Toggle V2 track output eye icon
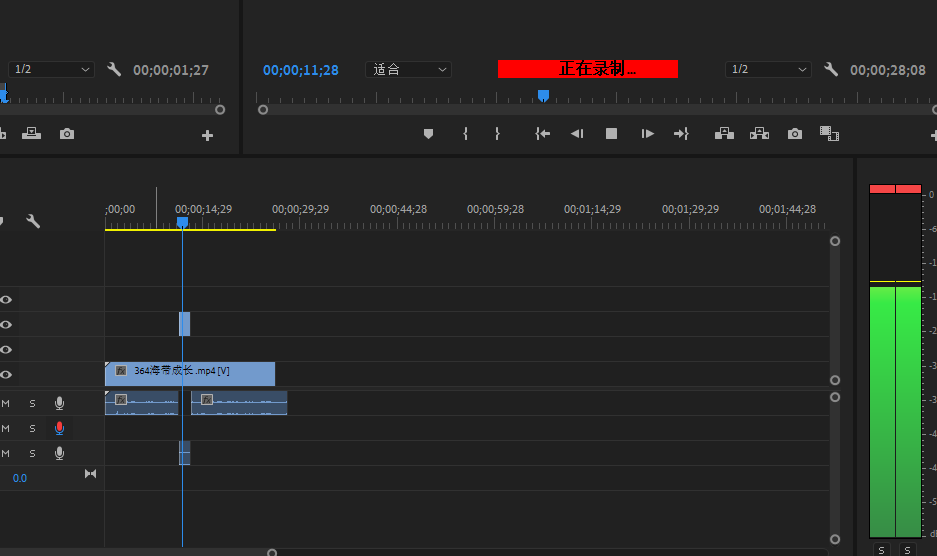The height and width of the screenshot is (556, 937). point(6,350)
